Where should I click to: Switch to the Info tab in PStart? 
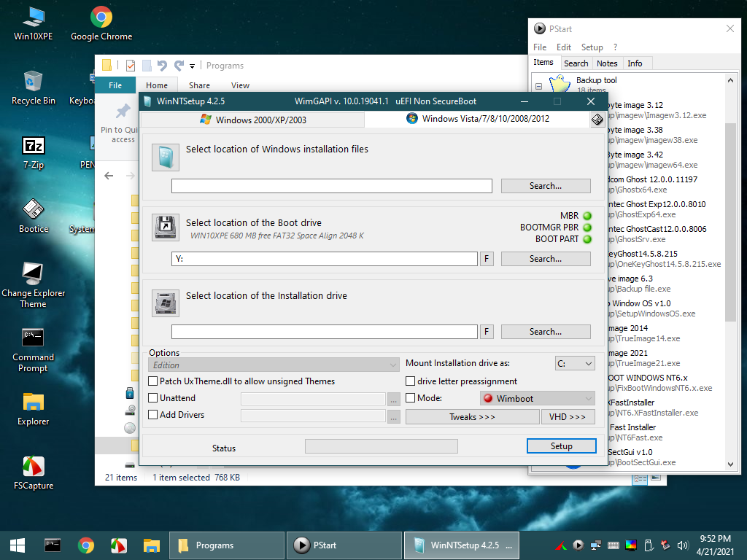point(635,63)
